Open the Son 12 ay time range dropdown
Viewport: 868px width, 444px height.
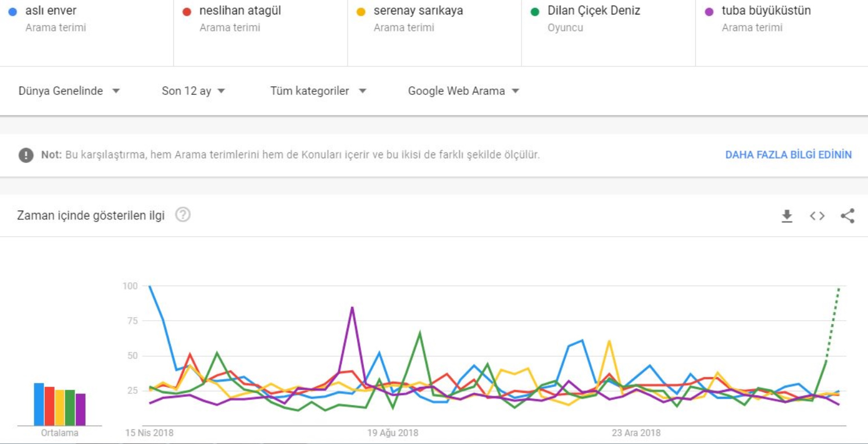(x=193, y=91)
